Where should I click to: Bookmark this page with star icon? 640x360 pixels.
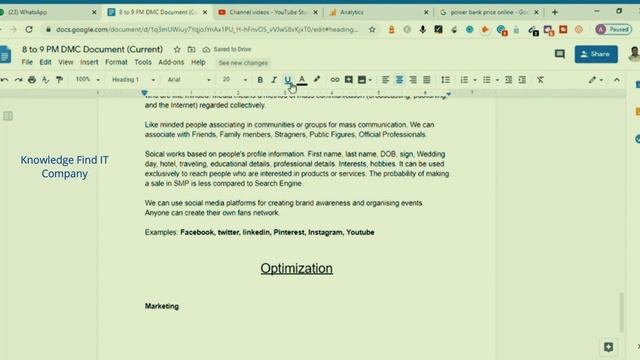(x=372, y=29)
